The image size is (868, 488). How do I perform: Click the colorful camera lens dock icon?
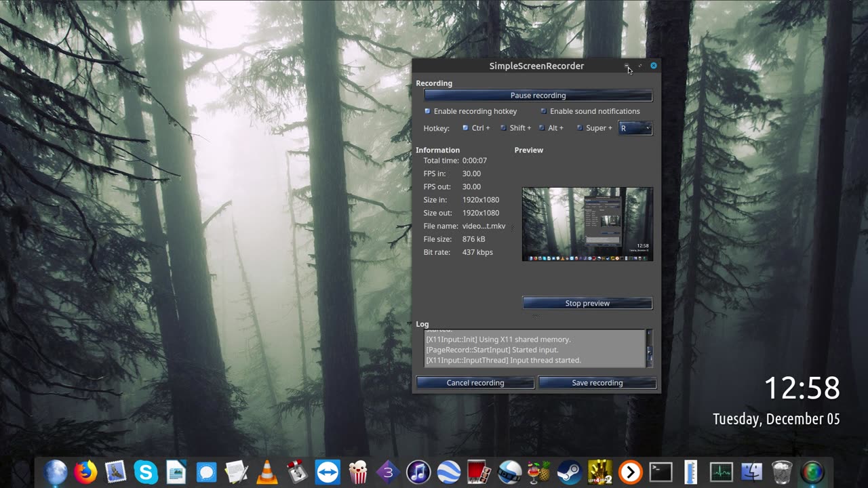coord(812,472)
